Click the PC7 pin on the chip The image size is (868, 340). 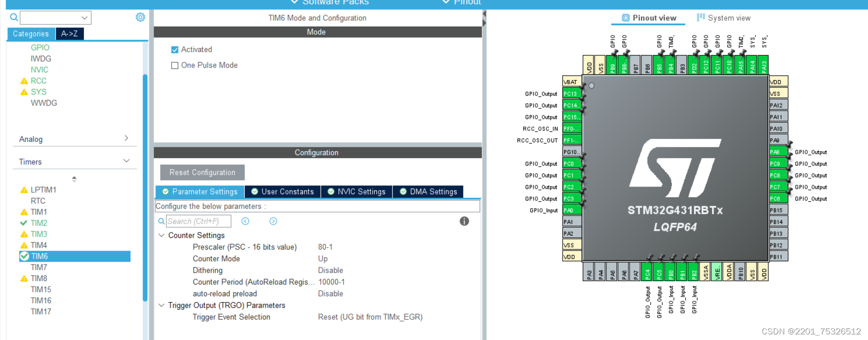click(x=778, y=187)
